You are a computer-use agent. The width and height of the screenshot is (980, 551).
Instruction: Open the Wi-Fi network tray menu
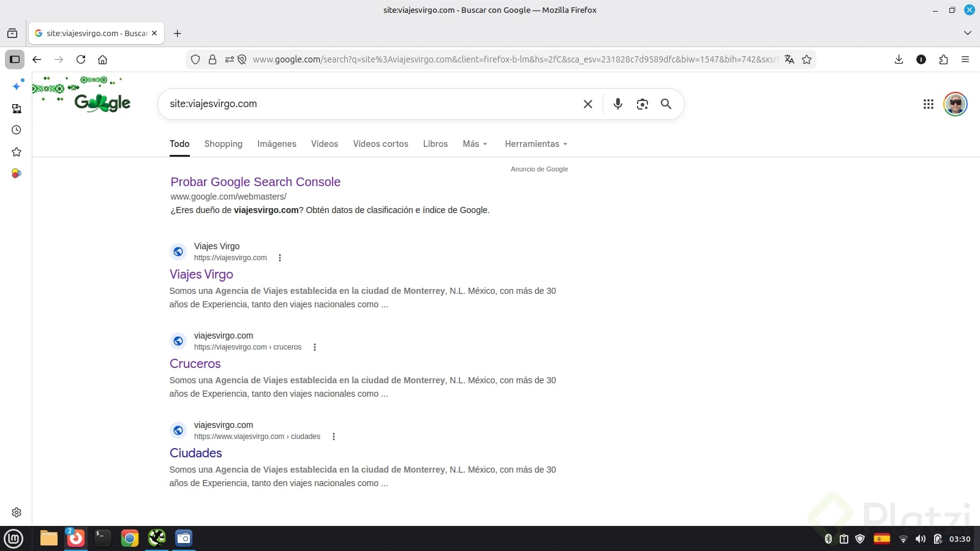[x=903, y=539]
